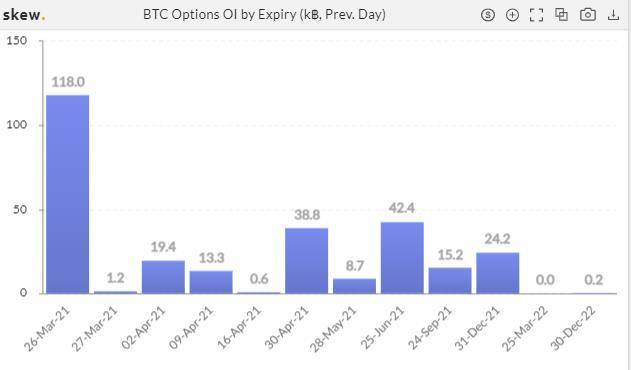Screen dimensions: 631x370
Task: Select the 31-Dec-21 bar showing 24.2
Action: pos(498,273)
